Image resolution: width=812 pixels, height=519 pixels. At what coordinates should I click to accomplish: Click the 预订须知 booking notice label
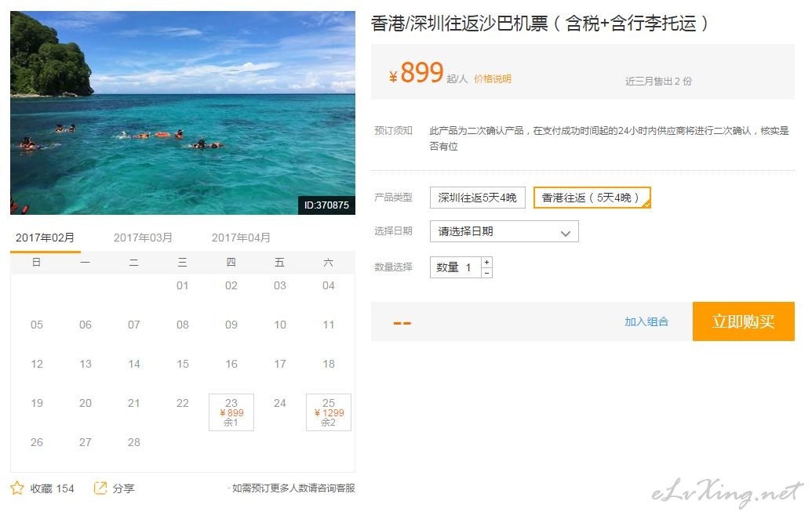[x=393, y=130]
